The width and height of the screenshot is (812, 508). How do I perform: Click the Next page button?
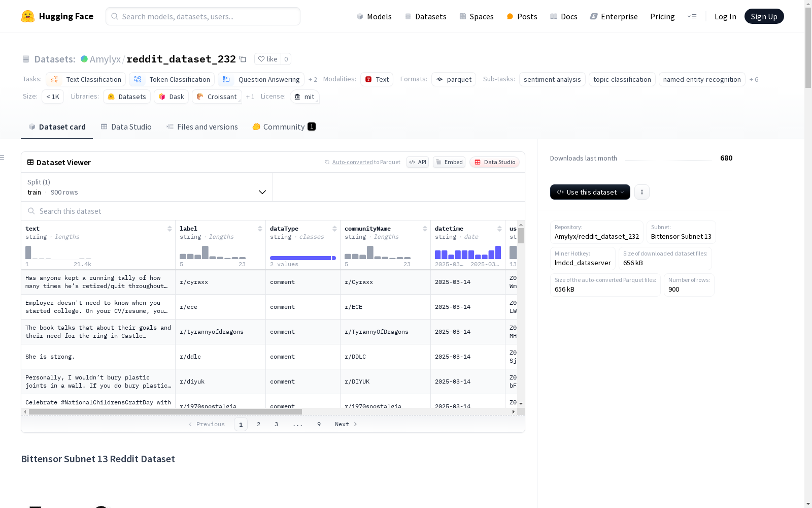(346, 424)
